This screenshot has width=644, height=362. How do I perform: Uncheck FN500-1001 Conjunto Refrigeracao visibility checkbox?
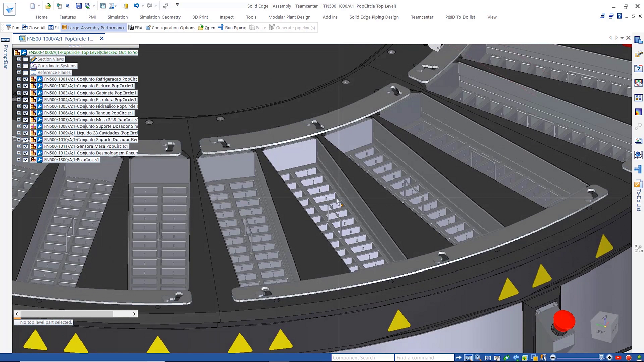[x=26, y=79]
